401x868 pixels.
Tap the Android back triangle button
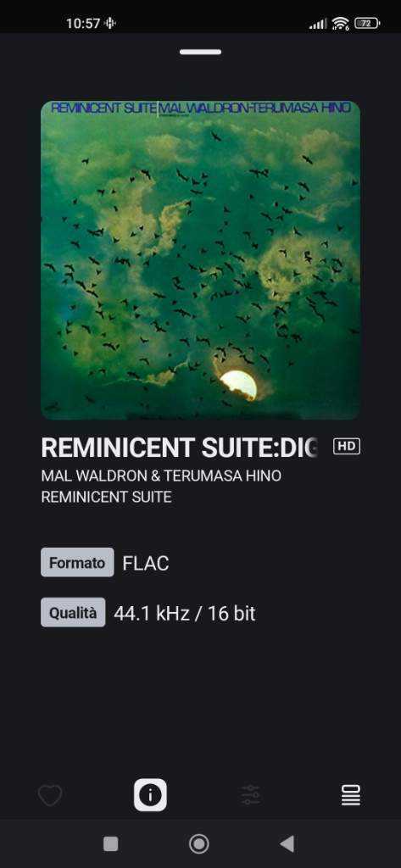[x=287, y=843]
